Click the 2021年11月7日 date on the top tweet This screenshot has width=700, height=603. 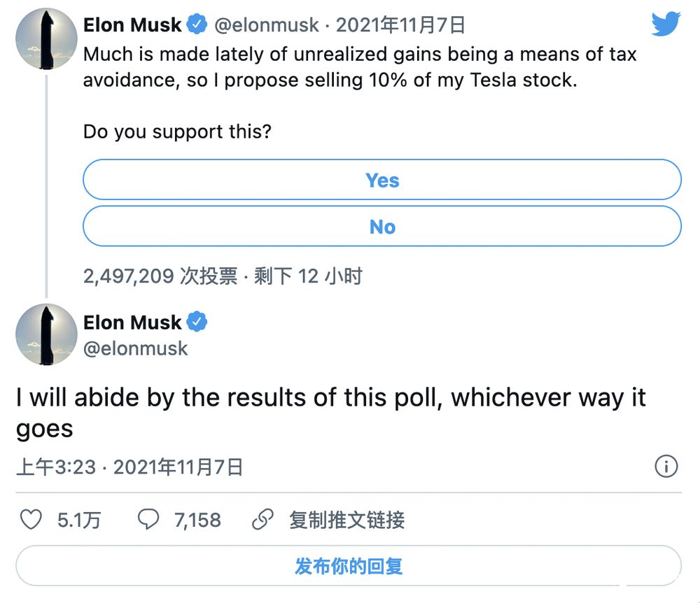(x=400, y=25)
